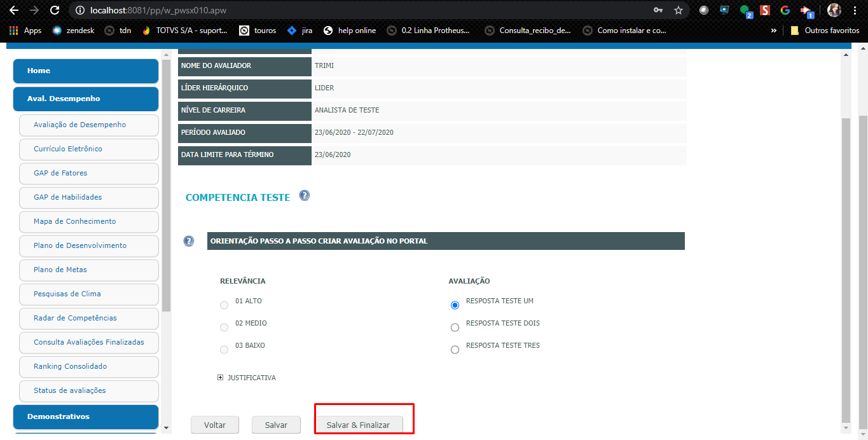Screen dimensions: 868x440
Task: Select RESPOSTA TESTE DOIS radio
Action: (455, 327)
